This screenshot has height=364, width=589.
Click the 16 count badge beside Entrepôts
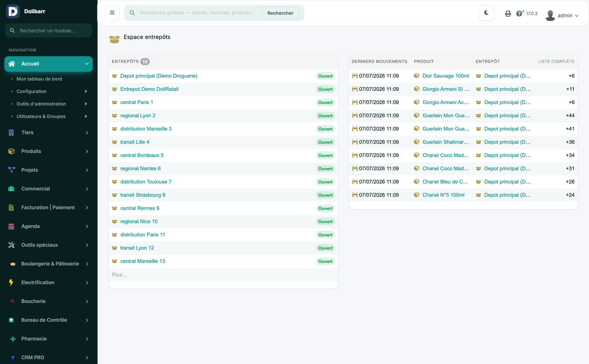pyautogui.click(x=145, y=62)
